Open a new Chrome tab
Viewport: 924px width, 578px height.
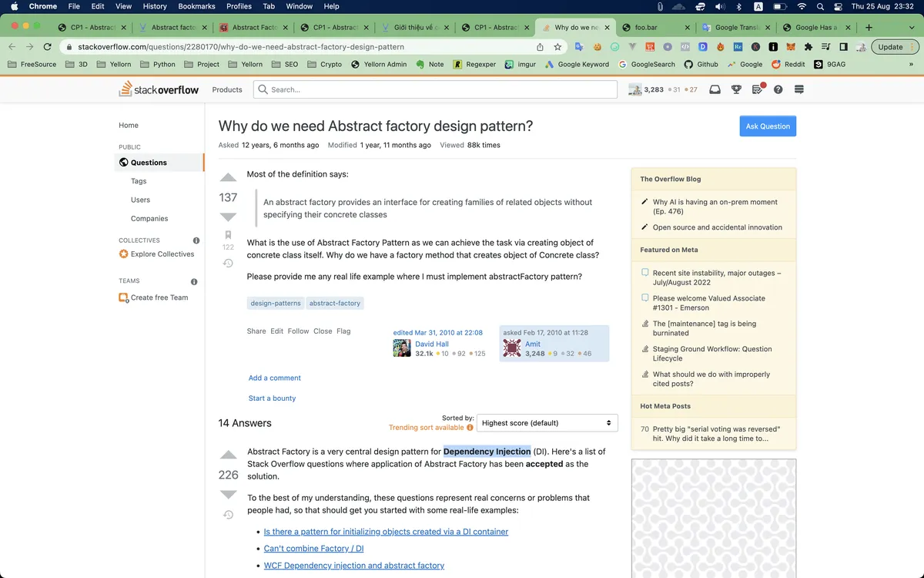(x=869, y=27)
